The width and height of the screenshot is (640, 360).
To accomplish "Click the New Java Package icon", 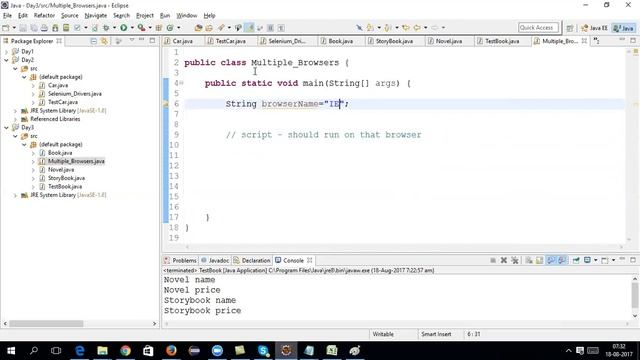I will (159, 28).
